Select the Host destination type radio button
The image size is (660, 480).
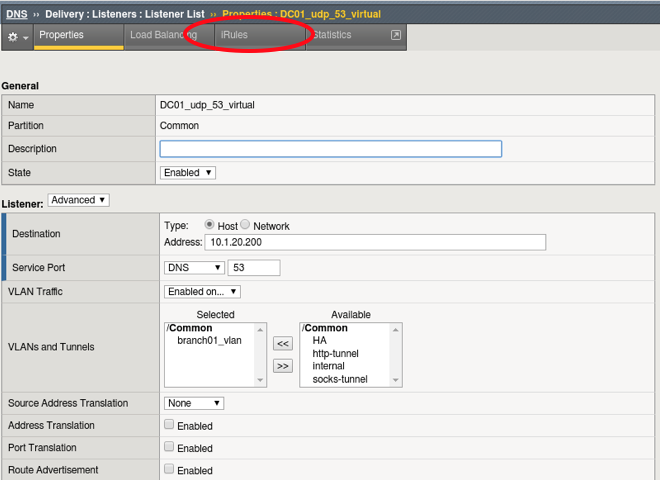209,224
